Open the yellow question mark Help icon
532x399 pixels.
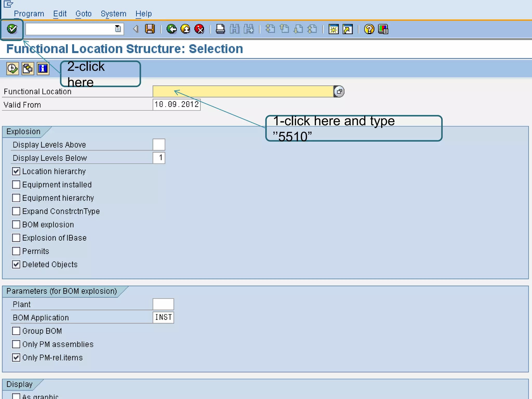tap(369, 29)
